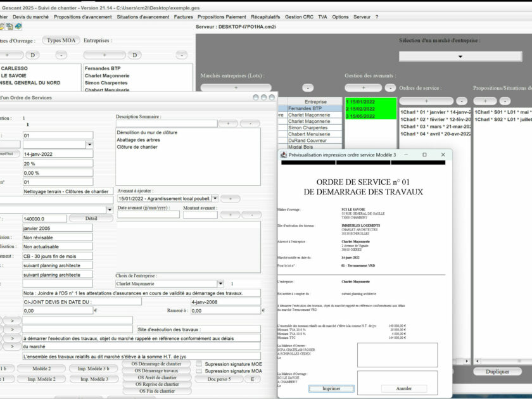Image resolution: width=532 pixels, height=399 pixels.
Task: Click the Imprimer button in the print preview
Action: [x=332, y=388]
